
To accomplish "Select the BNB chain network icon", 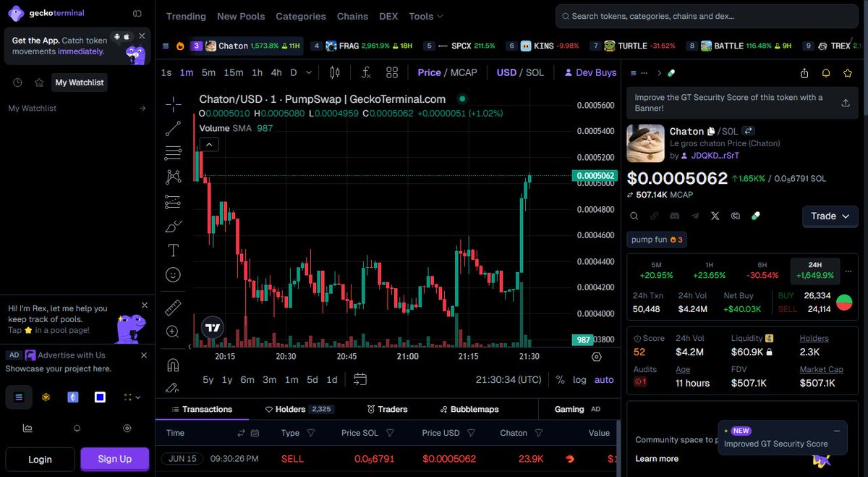I will pyautogui.click(x=46, y=397).
